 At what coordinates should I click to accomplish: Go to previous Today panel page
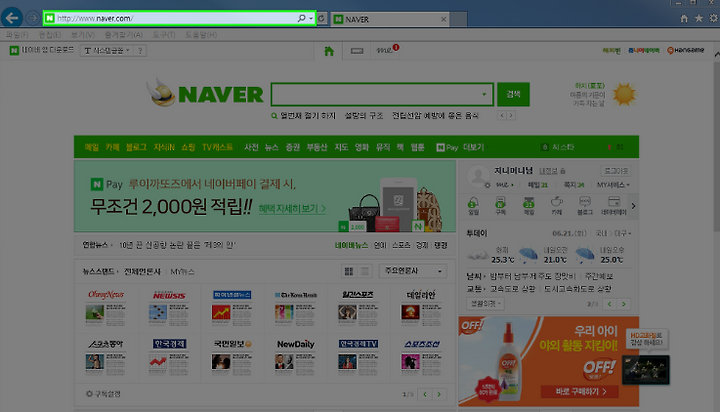609,304
